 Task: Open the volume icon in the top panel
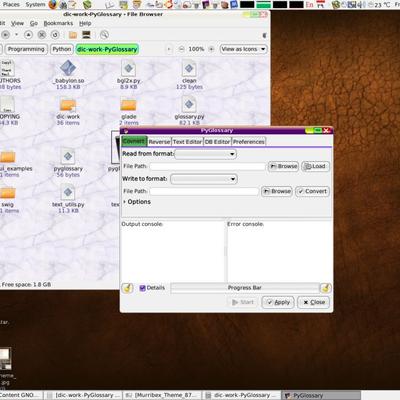[362, 5]
